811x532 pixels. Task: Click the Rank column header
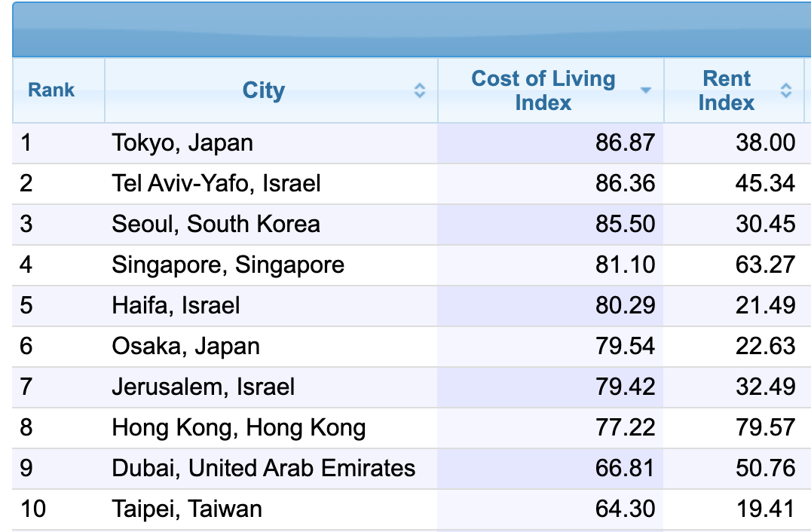click(51, 90)
